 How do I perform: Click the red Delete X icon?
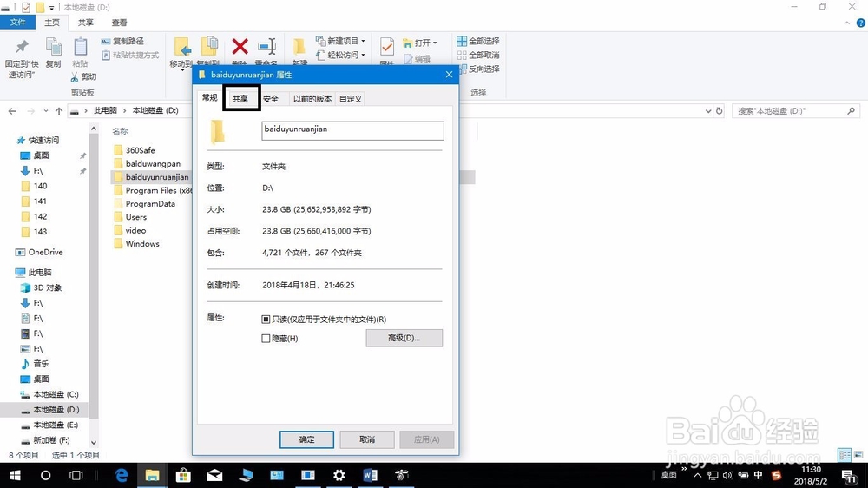tap(240, 47)
